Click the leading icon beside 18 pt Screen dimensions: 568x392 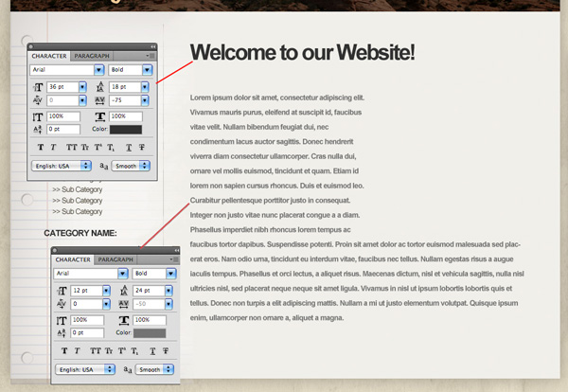pyautogui.click(x=100, y=87)
